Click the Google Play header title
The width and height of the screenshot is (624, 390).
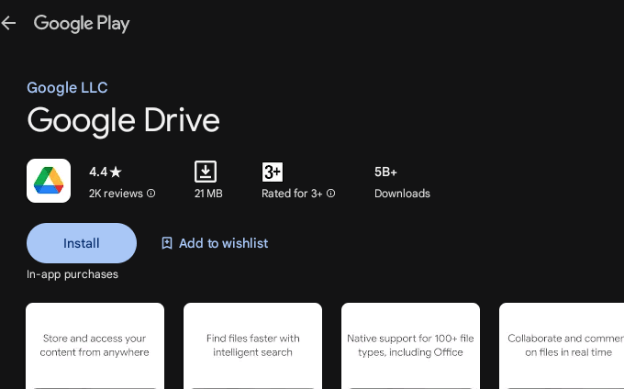82,23
